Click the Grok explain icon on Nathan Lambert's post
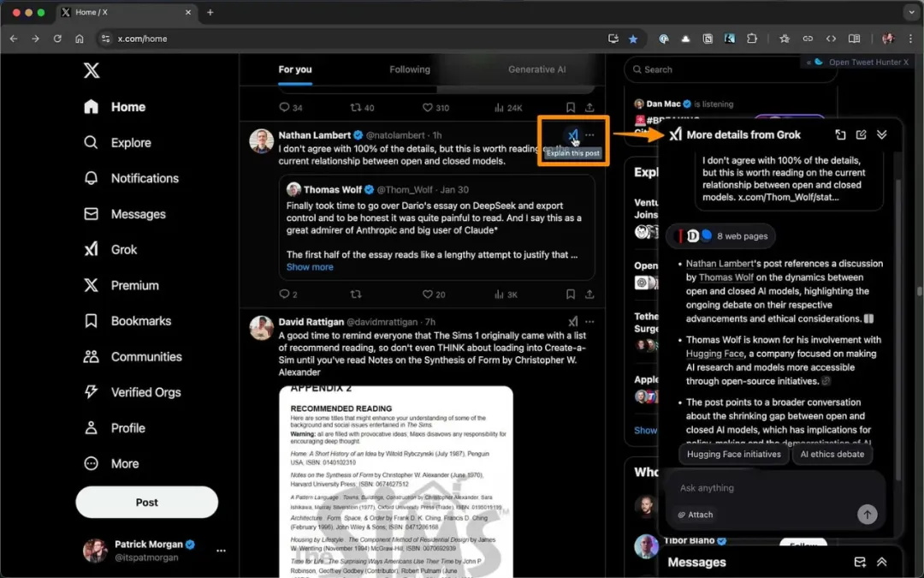Viewport: 924px width, 578px height. click(572, 135)
